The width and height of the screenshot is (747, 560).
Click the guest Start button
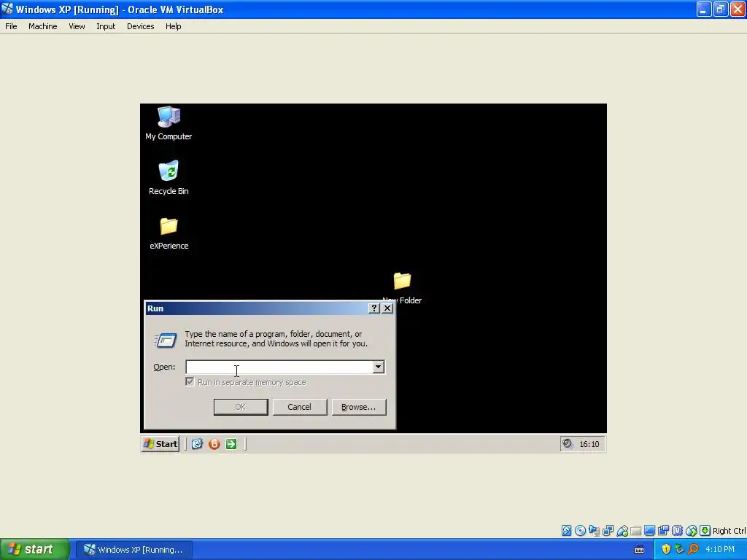(x=160, y=444)
